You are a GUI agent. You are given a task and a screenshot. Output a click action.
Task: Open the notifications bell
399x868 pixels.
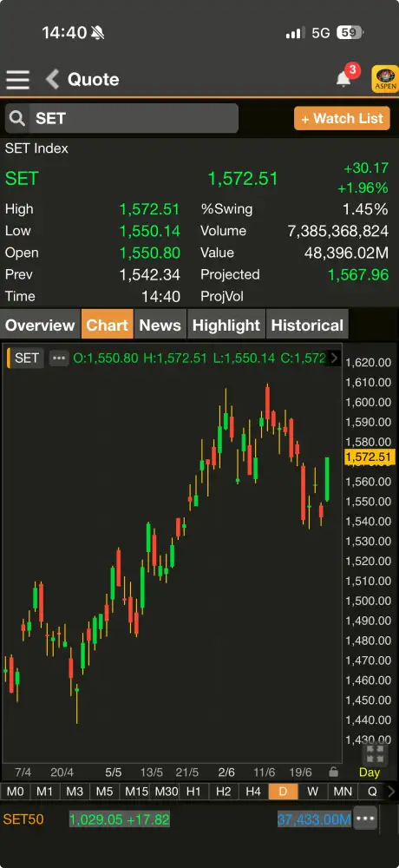point(343,79)
